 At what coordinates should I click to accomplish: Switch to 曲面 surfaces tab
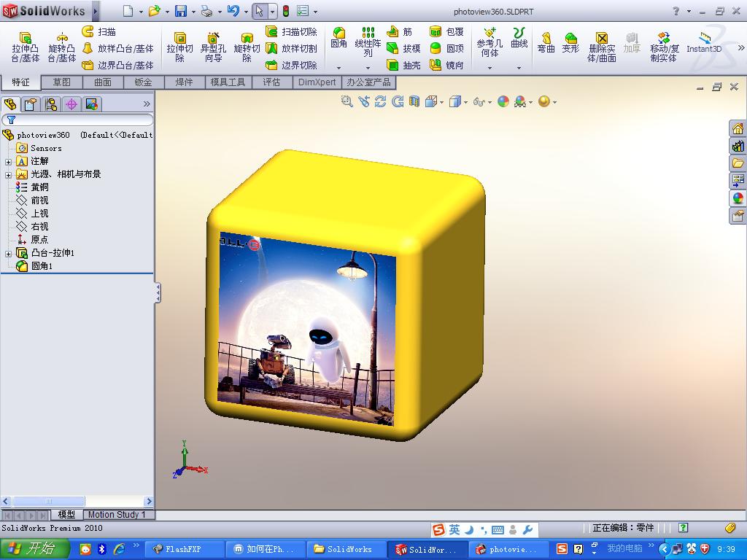pyautogui.click(x=102, y=82)
